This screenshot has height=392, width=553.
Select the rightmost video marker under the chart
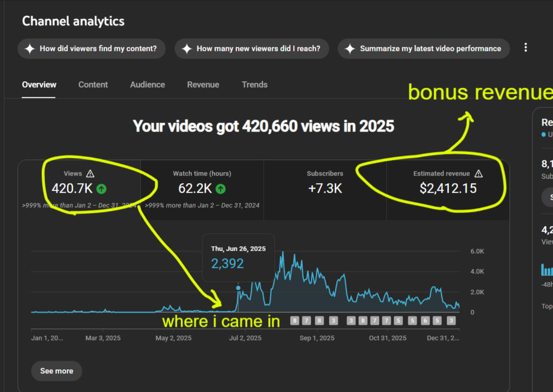click(x=451, y=320)
